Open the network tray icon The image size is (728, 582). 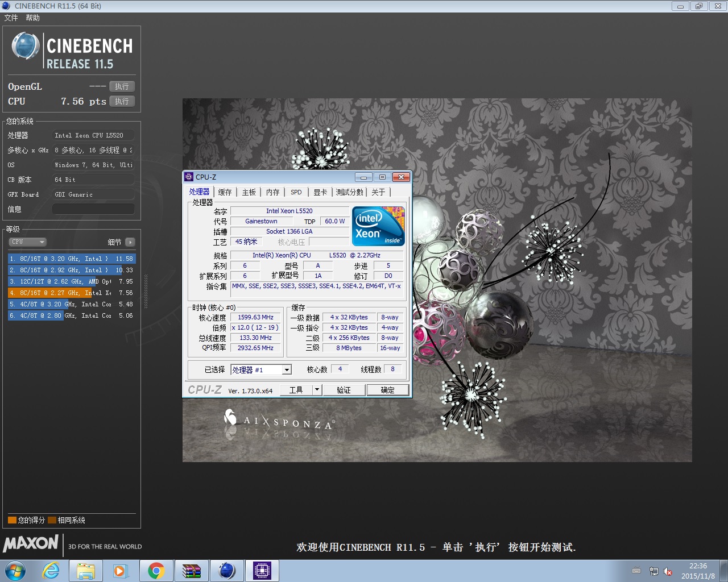[x=653, y=571]
